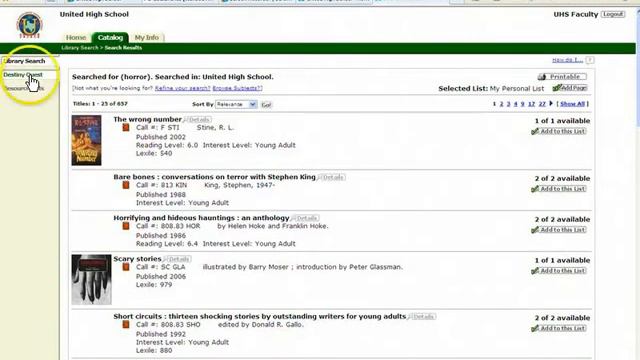The width and height of the screenshot is (640, 360).
Task: Click Show All results link
Action: click(572, 104)
